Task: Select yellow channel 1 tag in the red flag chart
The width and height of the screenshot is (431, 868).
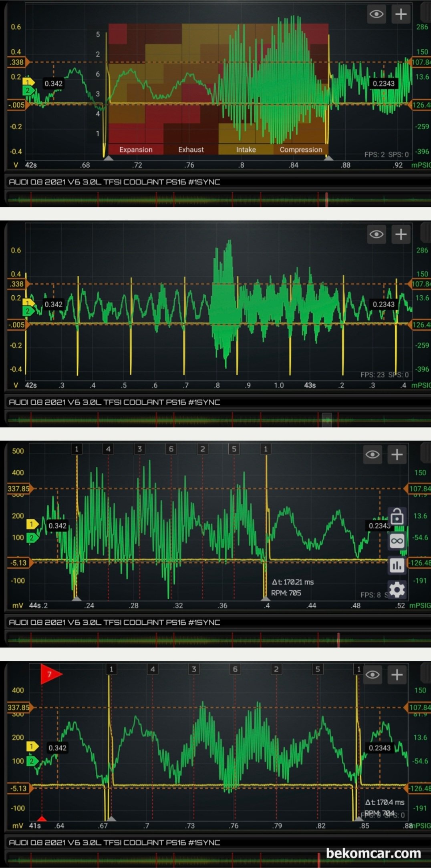Action: pos(32,746)
